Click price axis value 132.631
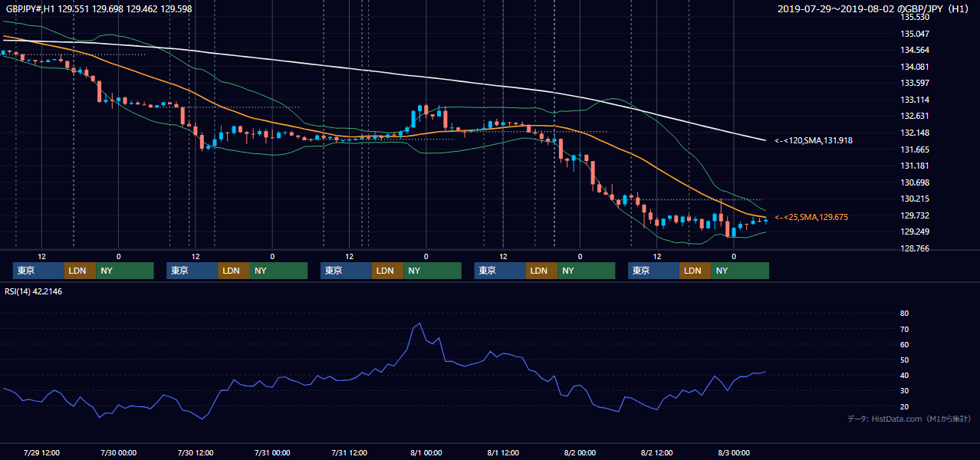 [915, 117]
